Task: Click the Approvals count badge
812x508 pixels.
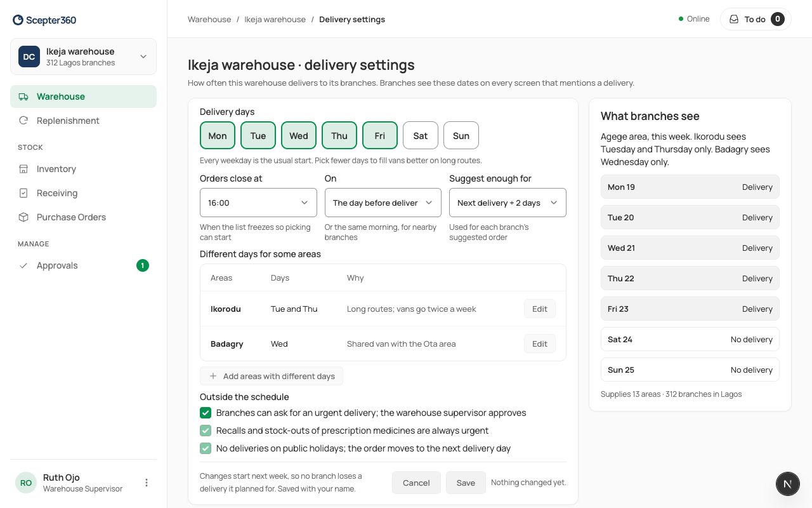Action: (x=143, y=265)
